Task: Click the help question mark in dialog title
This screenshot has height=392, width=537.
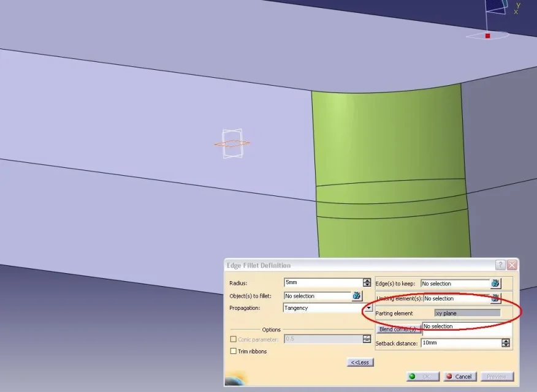Action: 501,265
